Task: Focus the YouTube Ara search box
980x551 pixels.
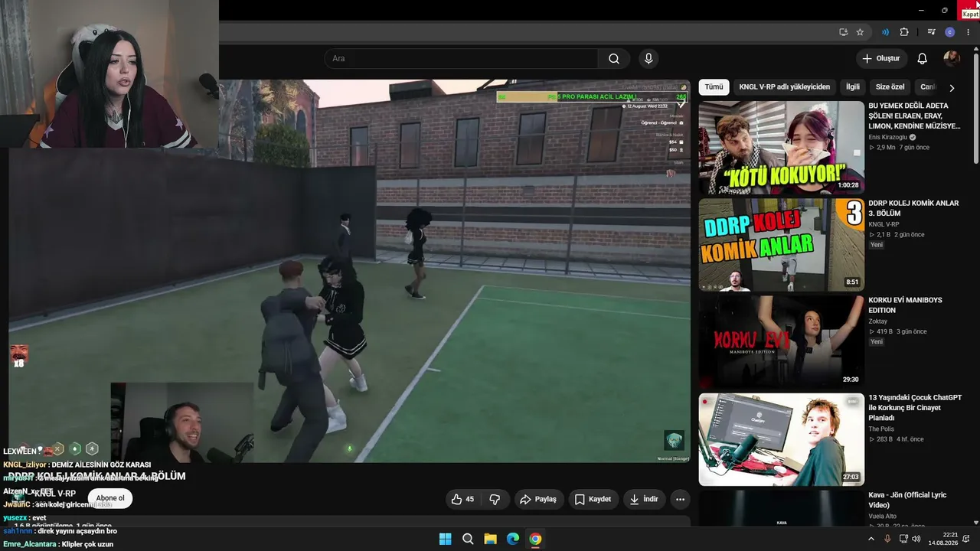Action: 461,59
